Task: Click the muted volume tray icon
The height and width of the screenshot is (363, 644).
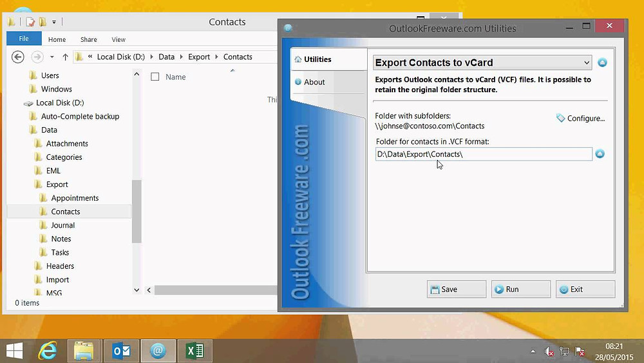Action: tap(549, 351)
